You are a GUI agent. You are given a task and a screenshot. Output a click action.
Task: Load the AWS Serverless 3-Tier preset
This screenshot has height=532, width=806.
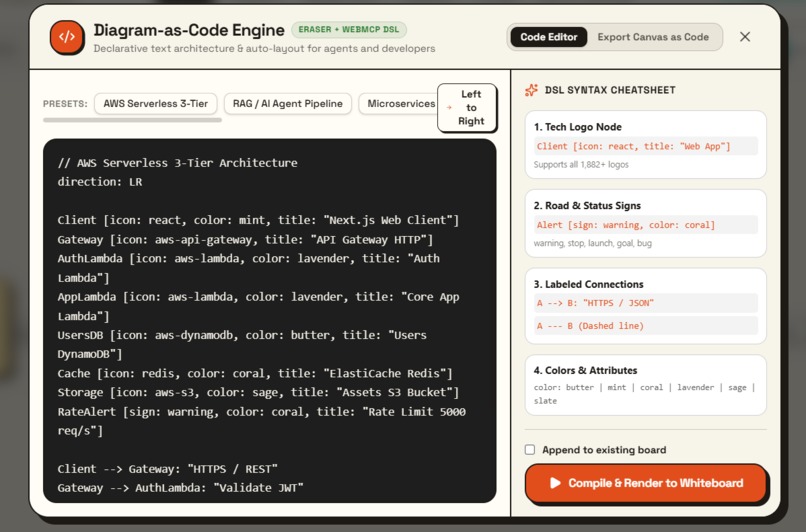156,103
